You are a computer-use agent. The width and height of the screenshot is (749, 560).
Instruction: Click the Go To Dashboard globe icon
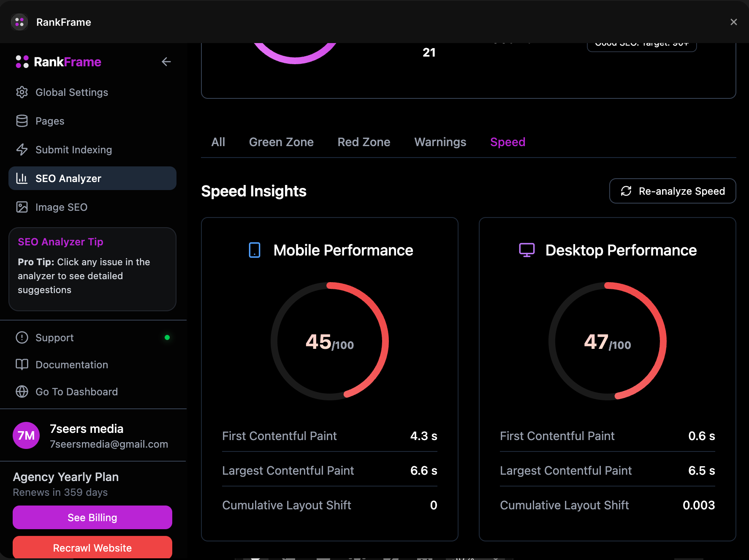22,391
